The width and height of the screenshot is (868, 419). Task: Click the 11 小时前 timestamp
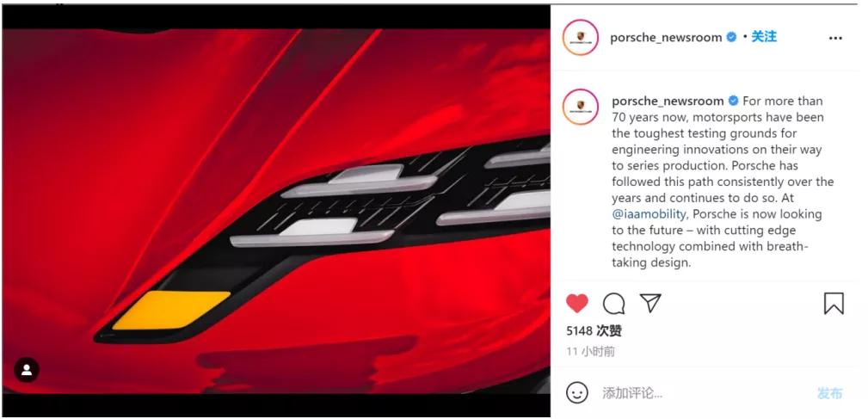click(590, 352)
